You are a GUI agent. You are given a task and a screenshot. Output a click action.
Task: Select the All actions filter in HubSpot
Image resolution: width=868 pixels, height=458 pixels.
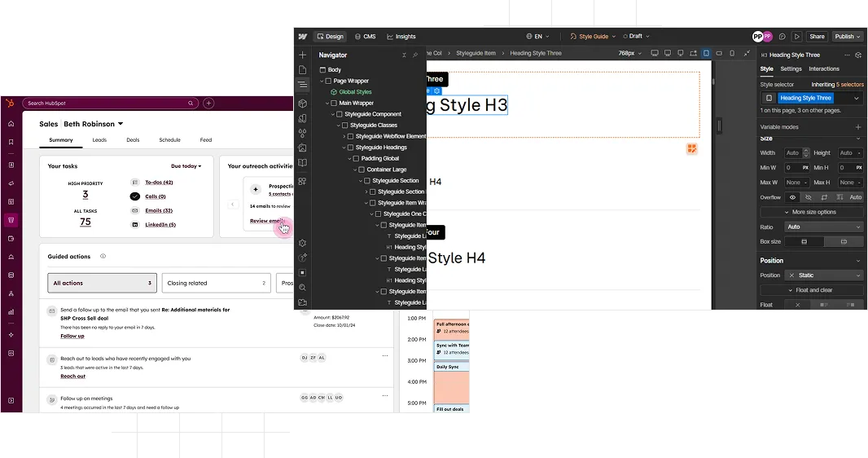click(102, 283)
